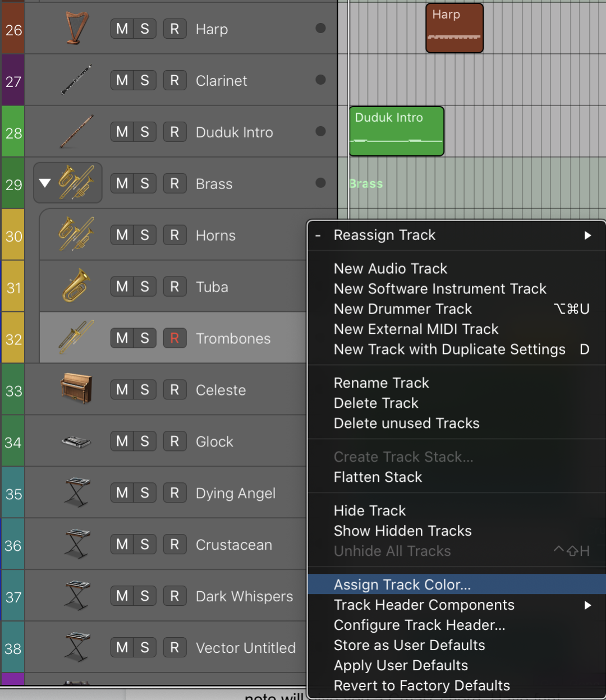Select the Celeste piano icon
606x700 pixels.
(75, 390)
